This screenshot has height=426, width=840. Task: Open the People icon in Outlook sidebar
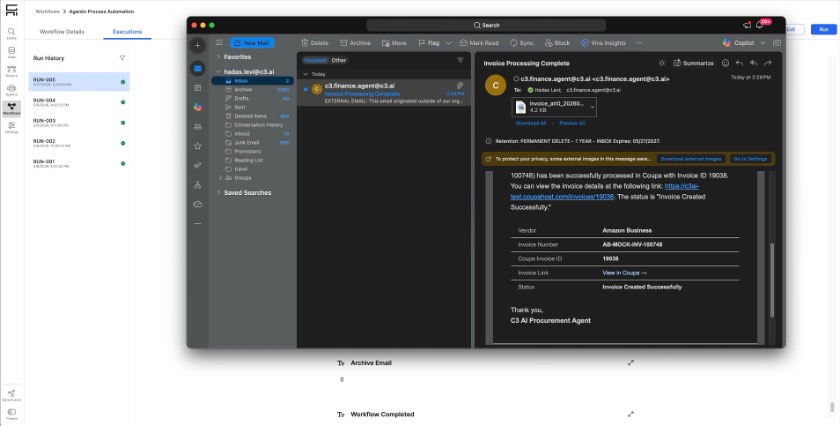198,126
